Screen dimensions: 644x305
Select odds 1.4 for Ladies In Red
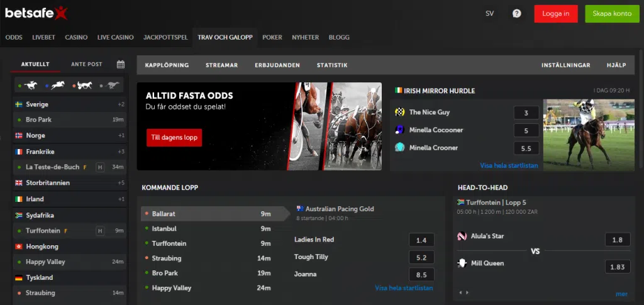pos(421,240)
